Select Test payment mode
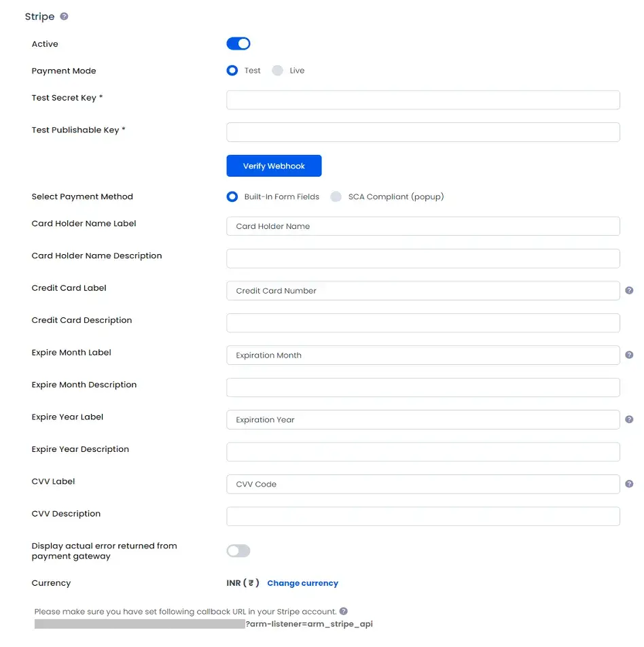This screenshot has width=644, height=647. [232, 71]
